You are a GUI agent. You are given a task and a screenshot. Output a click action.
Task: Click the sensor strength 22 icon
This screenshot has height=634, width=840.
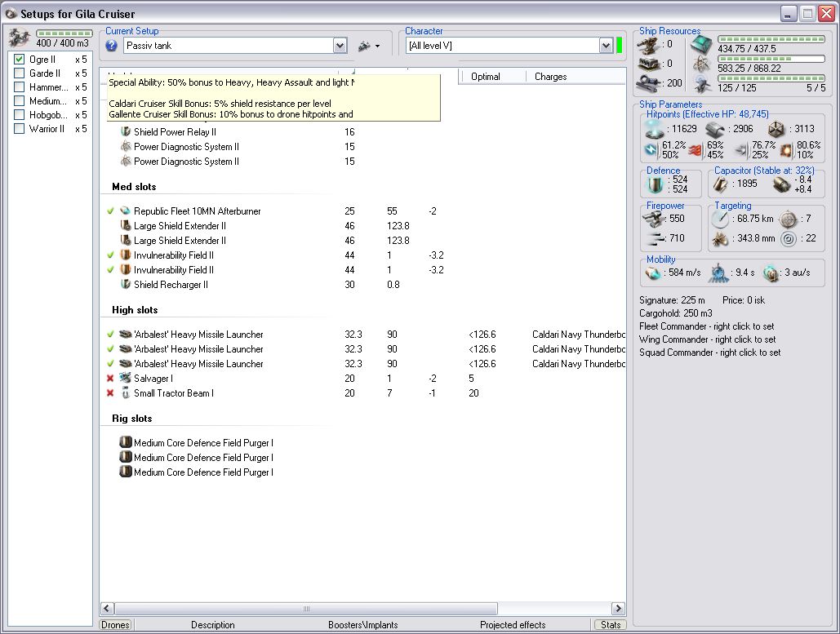(788, 238)
